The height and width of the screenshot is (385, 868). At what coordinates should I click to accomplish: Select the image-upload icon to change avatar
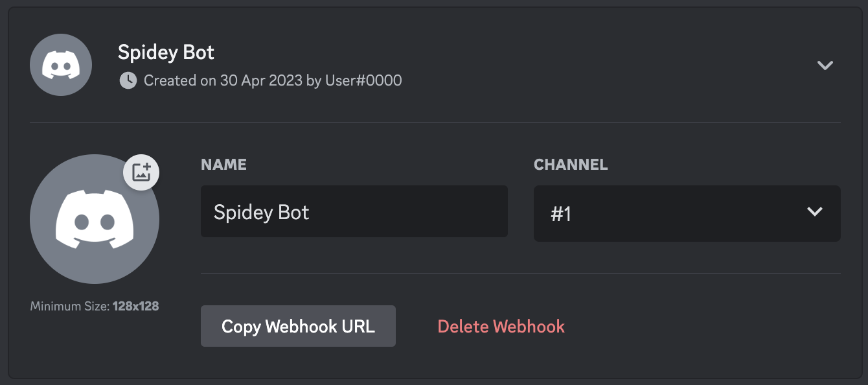point(140,172)
